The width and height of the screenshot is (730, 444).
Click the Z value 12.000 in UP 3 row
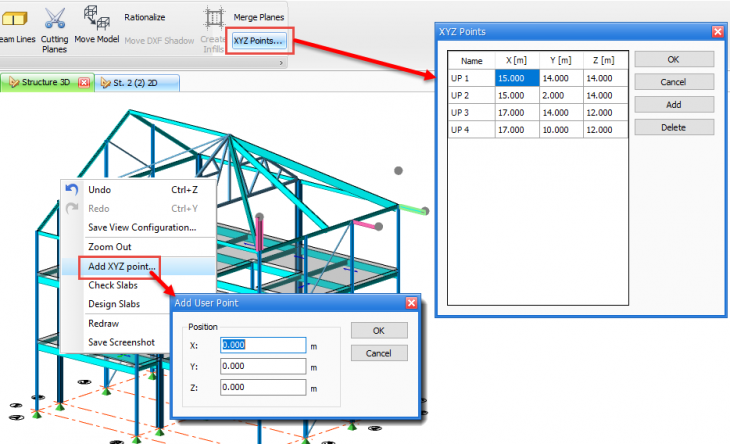coord(605,113)
